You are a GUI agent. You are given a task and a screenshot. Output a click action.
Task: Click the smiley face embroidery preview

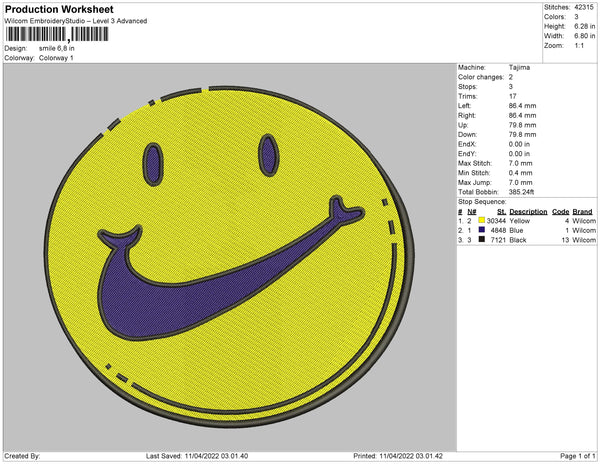[x=230, y=256]
